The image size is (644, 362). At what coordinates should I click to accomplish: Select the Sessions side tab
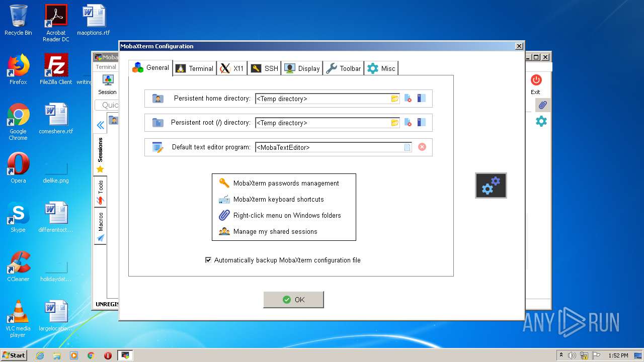pos(100,155)
